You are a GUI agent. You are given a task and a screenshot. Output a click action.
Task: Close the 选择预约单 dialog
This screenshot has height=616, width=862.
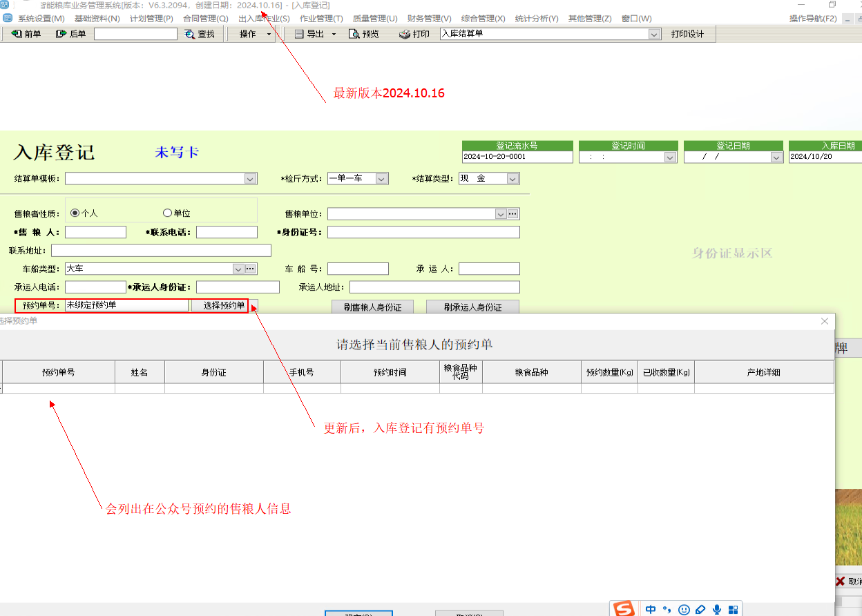click(x=824, y=321)
